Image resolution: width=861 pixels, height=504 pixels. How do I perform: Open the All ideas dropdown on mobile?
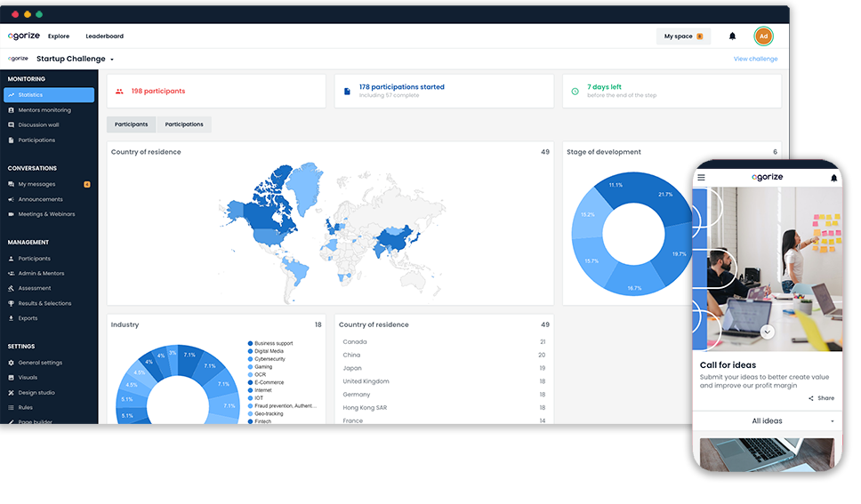pos(767,420)
